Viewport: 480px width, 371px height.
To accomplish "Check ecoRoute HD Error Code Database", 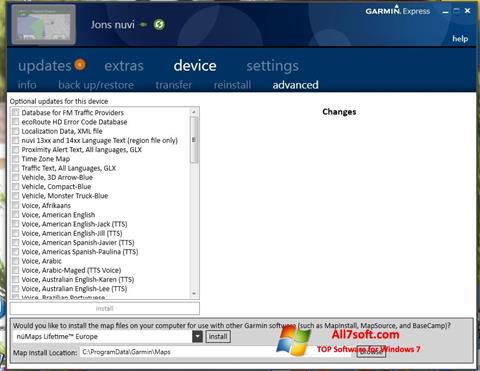I will [16, 122].
